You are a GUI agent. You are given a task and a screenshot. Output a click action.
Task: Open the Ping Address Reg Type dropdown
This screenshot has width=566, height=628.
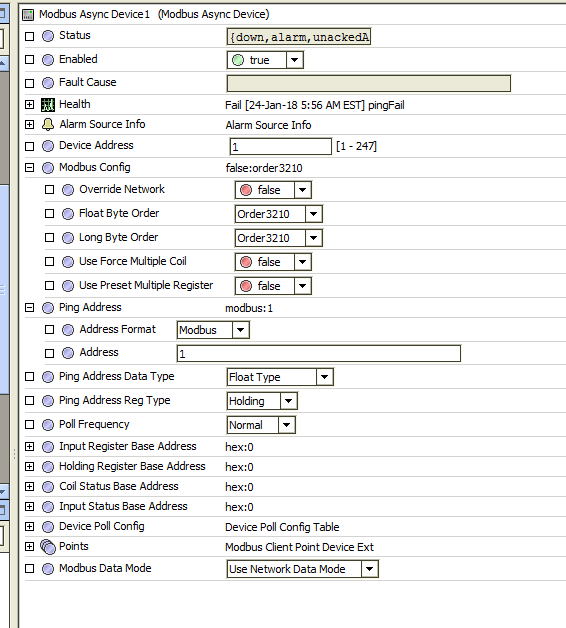pyautogui.click(x=289, y=401)
